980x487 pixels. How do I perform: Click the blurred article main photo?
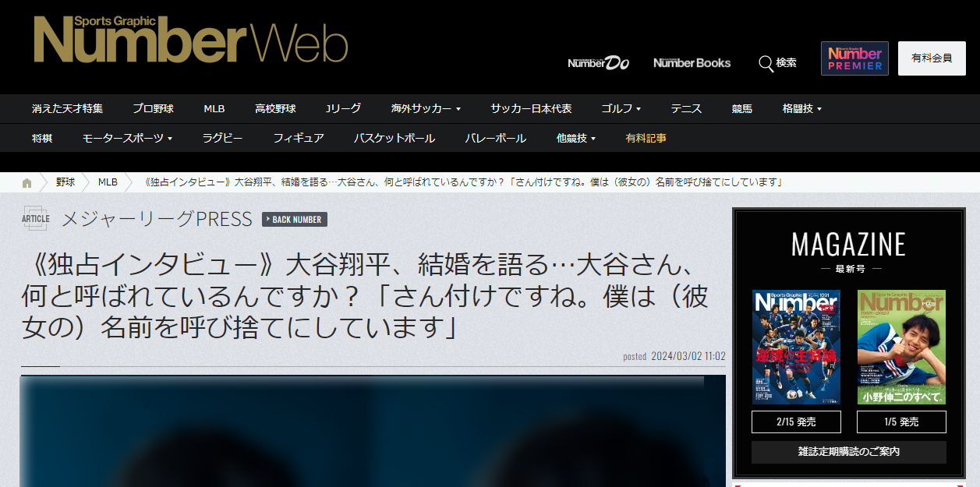[x=373, y=431]
